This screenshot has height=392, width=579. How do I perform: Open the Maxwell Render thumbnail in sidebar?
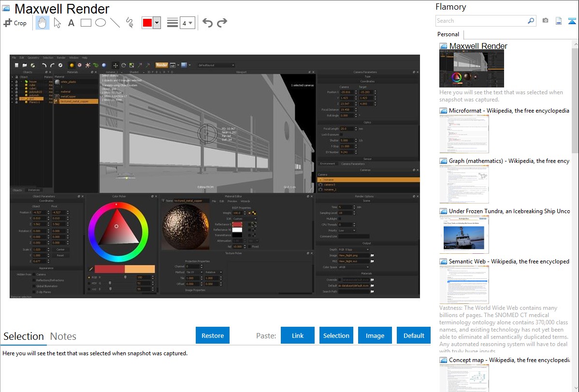coord(472,69)
